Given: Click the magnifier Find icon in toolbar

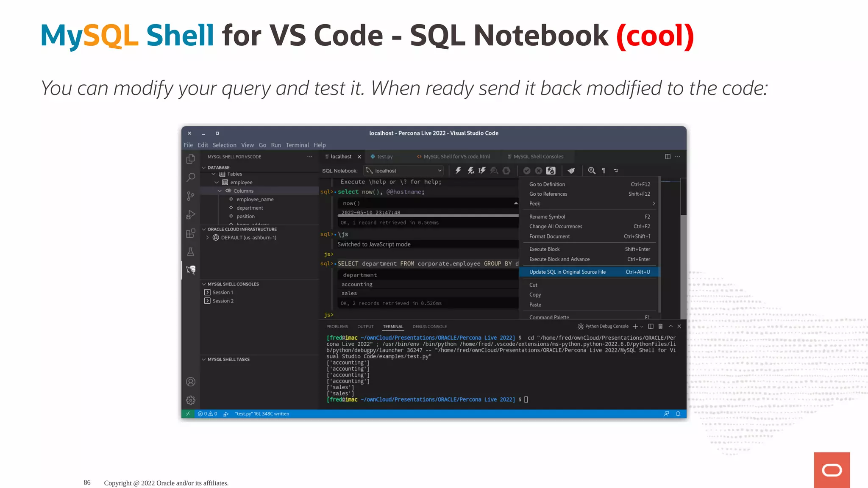Looking at the screenshot, I should point(592,171).
